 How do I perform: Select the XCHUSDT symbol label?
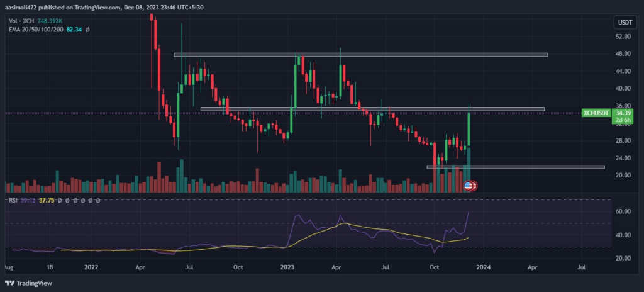click(596, 113)
